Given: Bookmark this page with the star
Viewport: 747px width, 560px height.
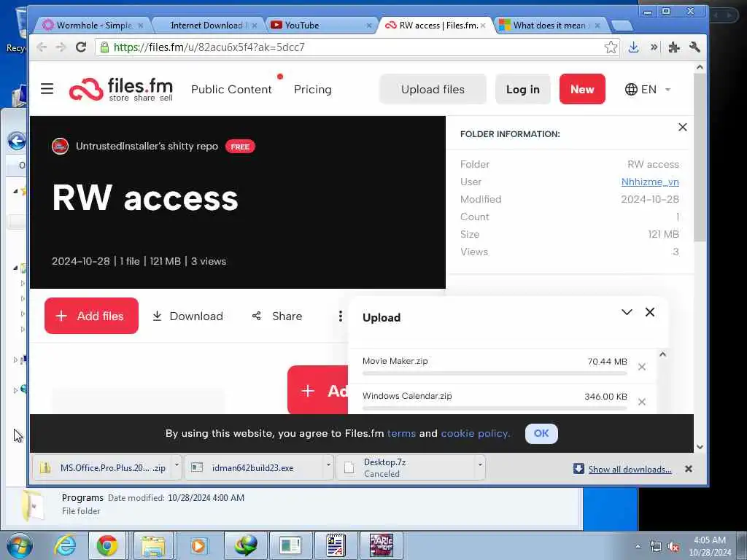Looking at the screenshot, I should point(611,47).
